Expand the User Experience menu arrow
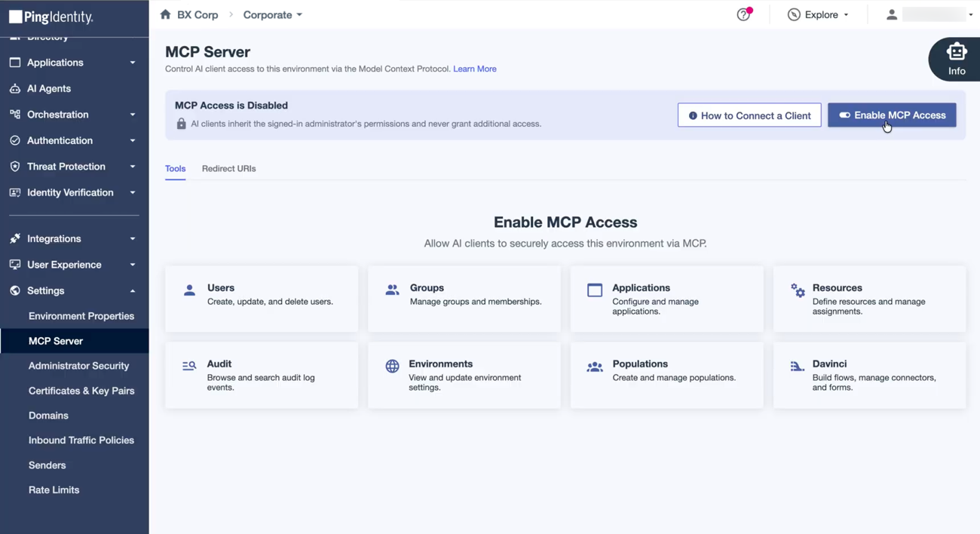This screenshot has width=980, height=534. [133, 265]
